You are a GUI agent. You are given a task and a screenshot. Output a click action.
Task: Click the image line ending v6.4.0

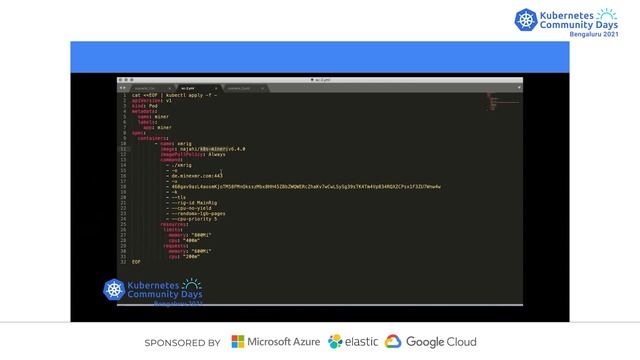(203, 149)
